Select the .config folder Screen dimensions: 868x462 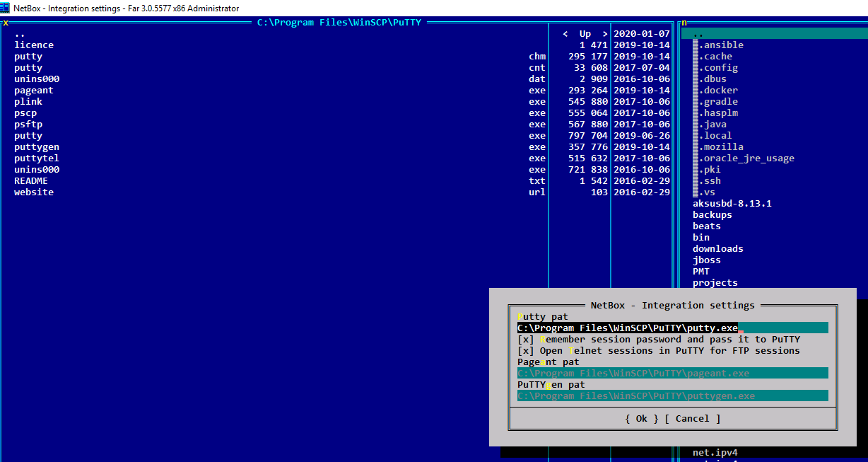(x=718, y=67)
